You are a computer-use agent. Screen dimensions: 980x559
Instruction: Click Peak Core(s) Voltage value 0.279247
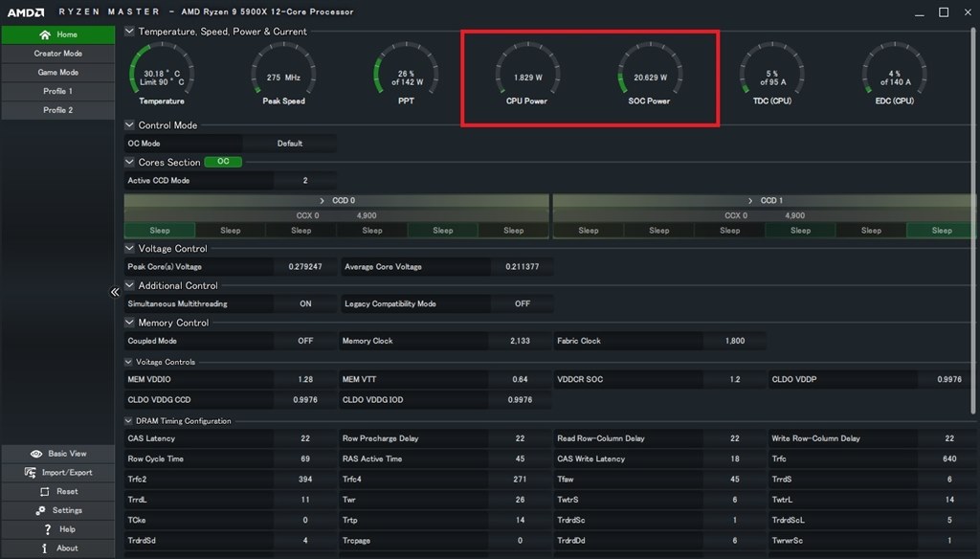click(x=305, y=267)
